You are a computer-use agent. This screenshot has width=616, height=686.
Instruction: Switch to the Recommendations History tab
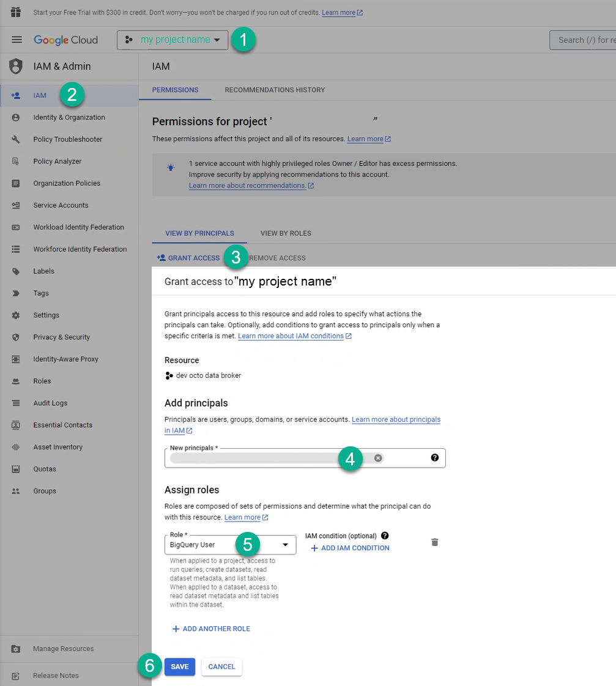pos(275,90)
